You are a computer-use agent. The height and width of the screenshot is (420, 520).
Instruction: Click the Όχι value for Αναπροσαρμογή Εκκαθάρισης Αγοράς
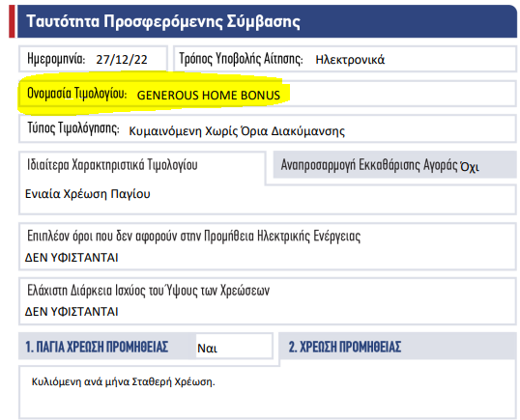coord(470,167)
